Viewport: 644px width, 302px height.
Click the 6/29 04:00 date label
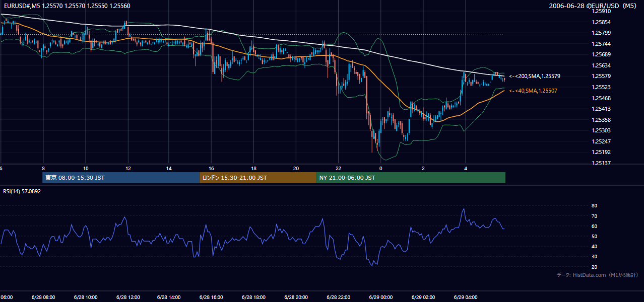coord(465,297)
